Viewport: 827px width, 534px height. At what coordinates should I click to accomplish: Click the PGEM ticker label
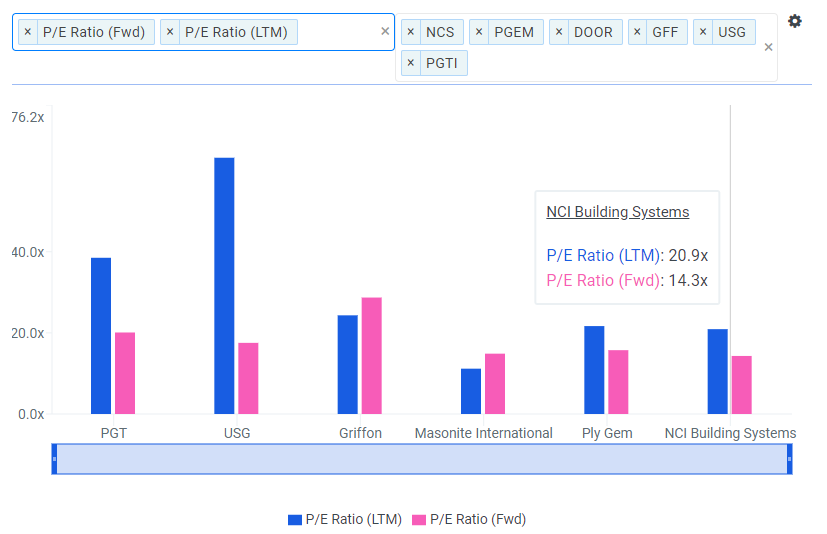[x=514, y=32]
